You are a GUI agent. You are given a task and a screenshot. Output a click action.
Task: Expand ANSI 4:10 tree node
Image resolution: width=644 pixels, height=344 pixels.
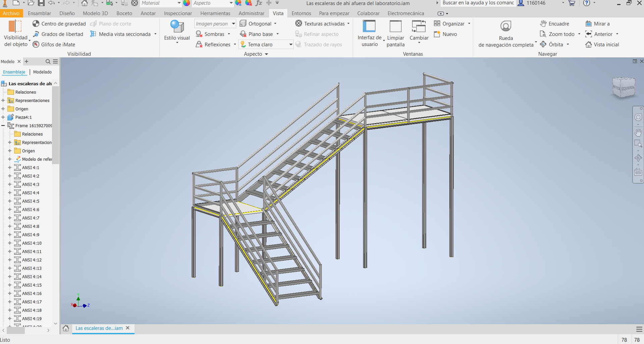10,243
